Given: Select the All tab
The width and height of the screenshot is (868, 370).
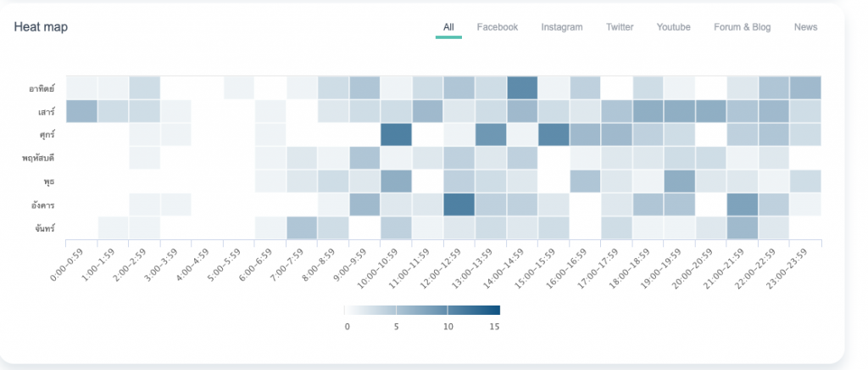Looking at the screenshot, I should 448,27.
